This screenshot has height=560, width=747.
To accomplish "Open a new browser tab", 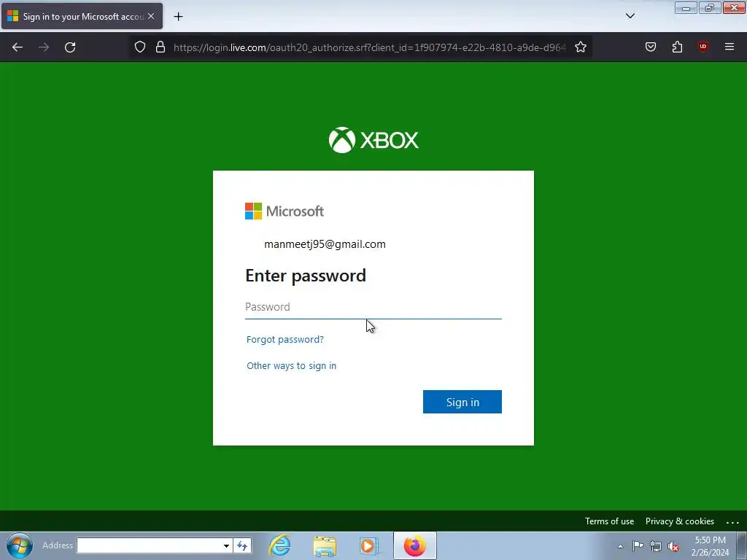I will click(178, 17).
